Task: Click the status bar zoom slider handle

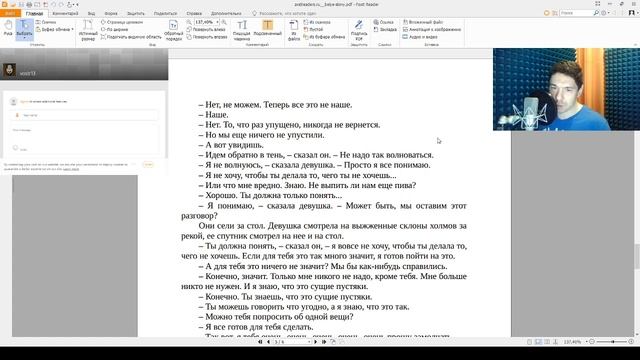Action: pos(613,342)
